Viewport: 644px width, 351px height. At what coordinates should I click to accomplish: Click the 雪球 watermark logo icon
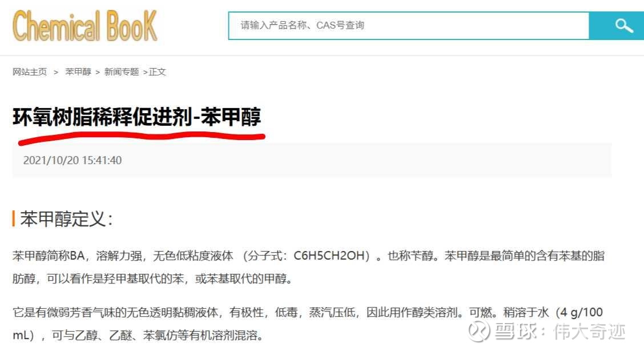pyautogui.click(x=479, y=331)
